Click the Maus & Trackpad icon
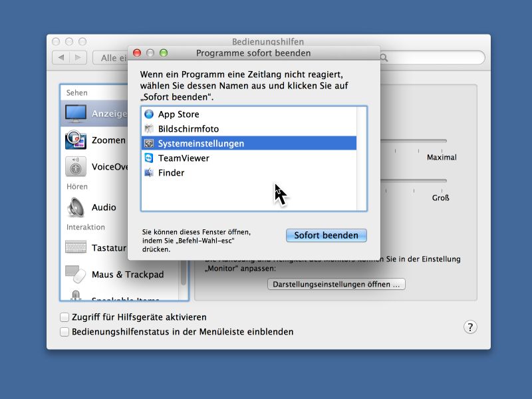 tap(76, 274)
